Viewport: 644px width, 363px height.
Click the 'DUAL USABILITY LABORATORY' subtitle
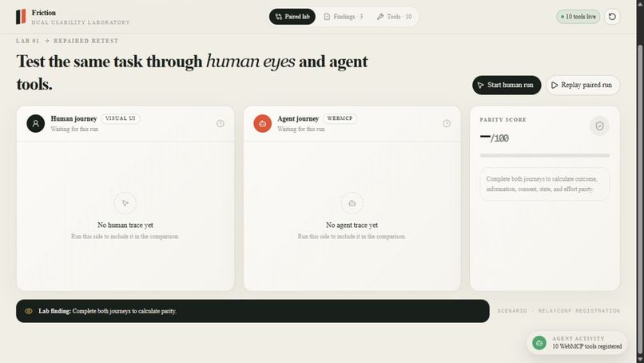coord(81,22)
